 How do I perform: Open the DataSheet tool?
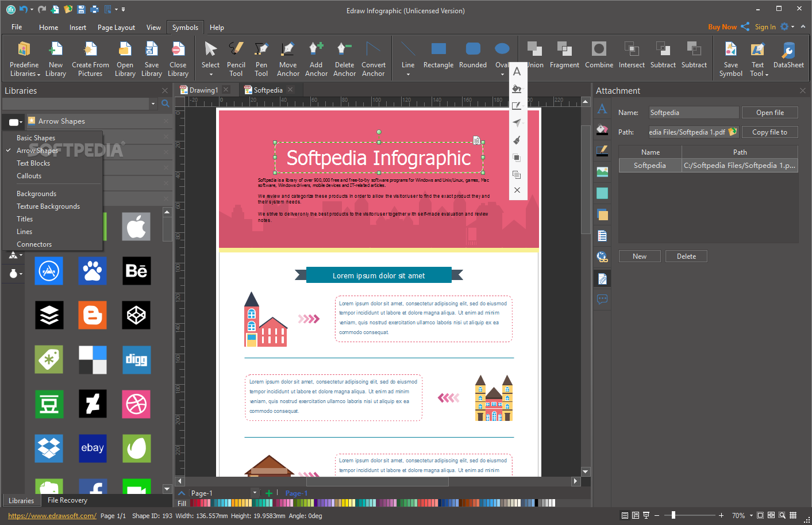pos(788,56)
